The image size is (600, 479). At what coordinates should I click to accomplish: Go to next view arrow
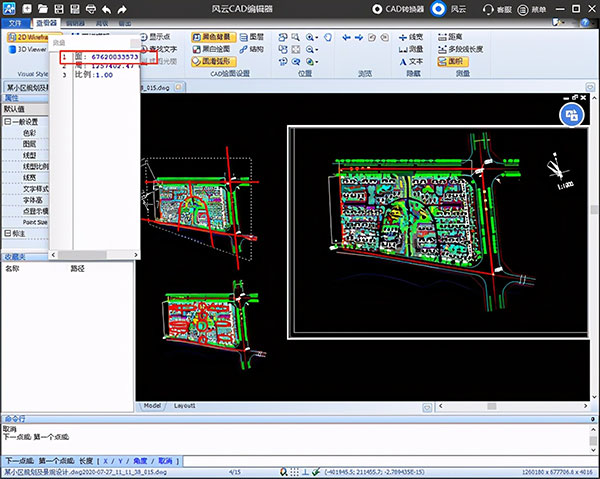tap(359, 37)
